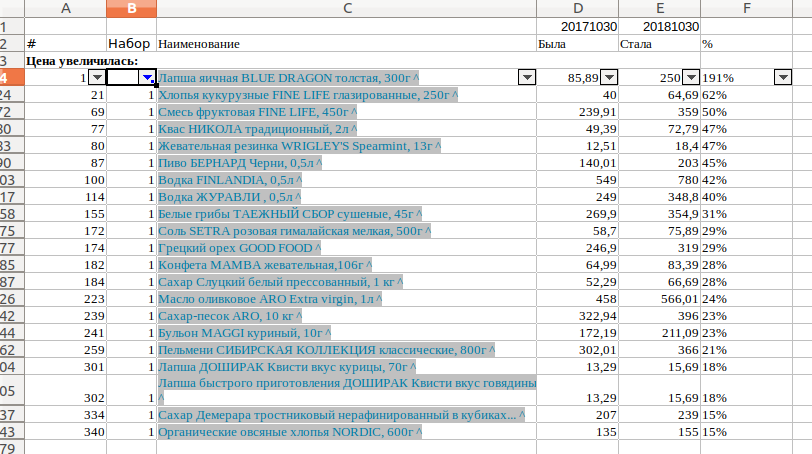This screenshot has height=454, width=812.
Task: Open link Сахар Демерара тростниковый нерафинированный
Action: click(x=341, y=416)
